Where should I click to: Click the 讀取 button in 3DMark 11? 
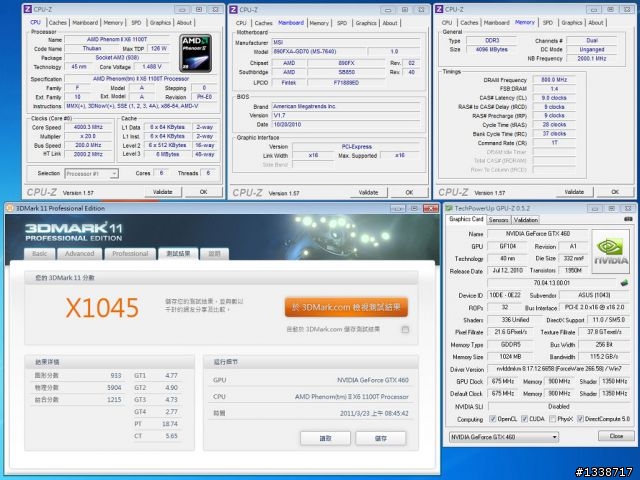(x=325, y=438)
